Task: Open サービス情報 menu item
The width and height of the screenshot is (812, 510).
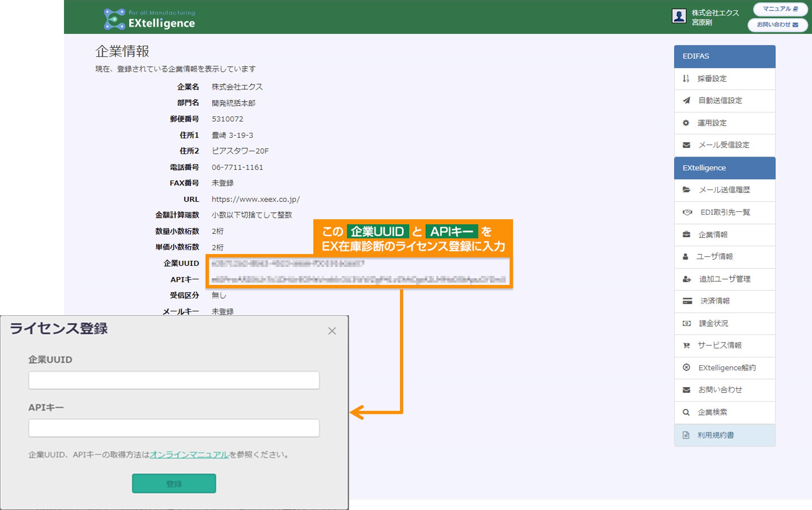Action: (x=724, y=346)
